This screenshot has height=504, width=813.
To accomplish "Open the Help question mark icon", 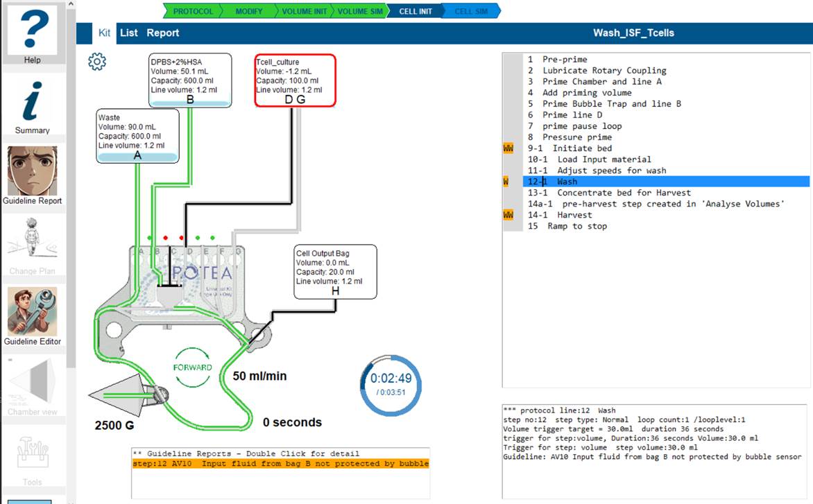I will (32, 31).
